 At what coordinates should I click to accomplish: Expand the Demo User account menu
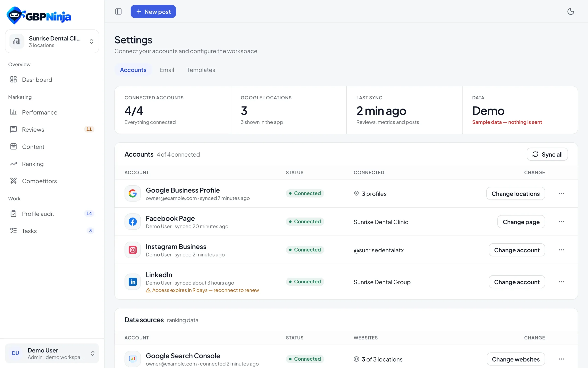52,353
